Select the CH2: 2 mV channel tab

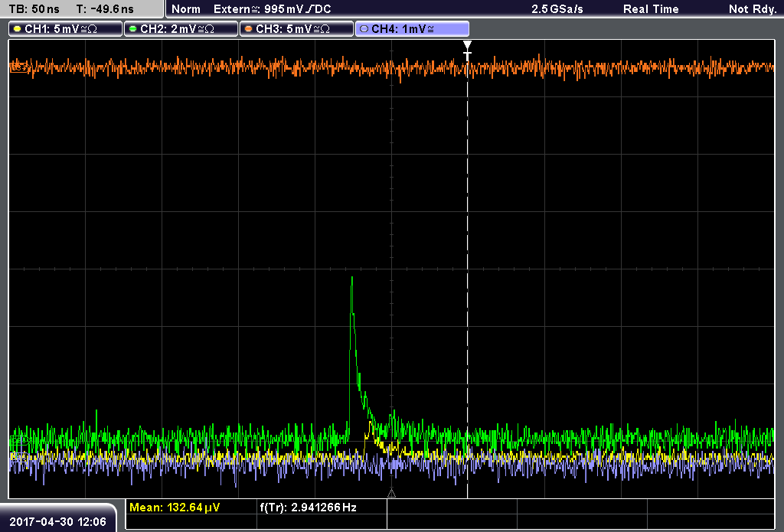pyautogui.click(x=181, y=29)
